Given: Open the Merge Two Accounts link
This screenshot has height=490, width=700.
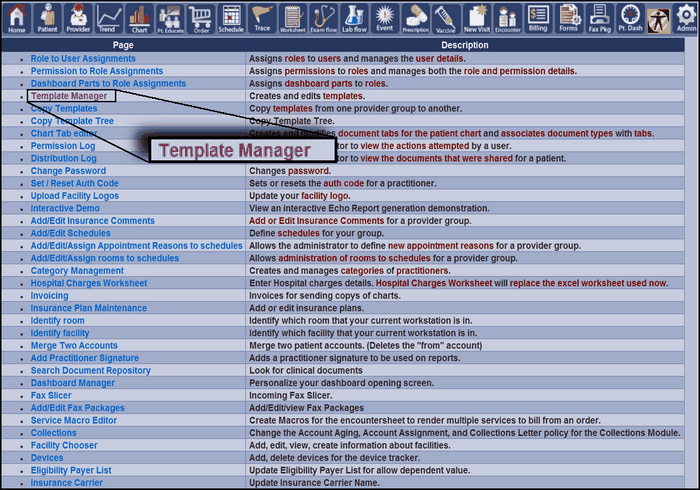Looking at the screenshot, I should coord(74,346).
